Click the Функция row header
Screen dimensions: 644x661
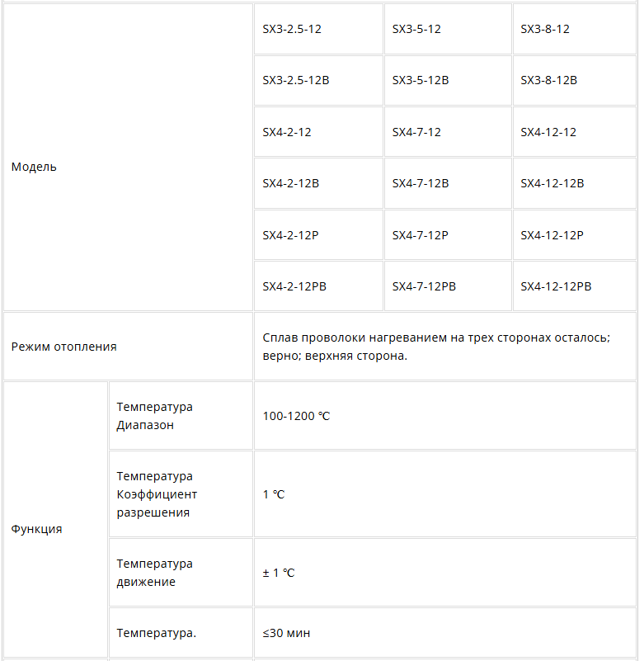click(55, 519)
